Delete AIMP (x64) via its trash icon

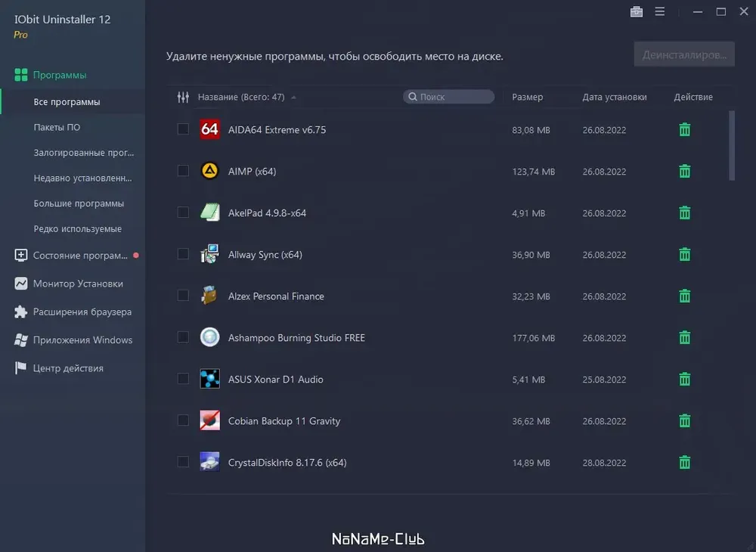[x=684, y=171]
